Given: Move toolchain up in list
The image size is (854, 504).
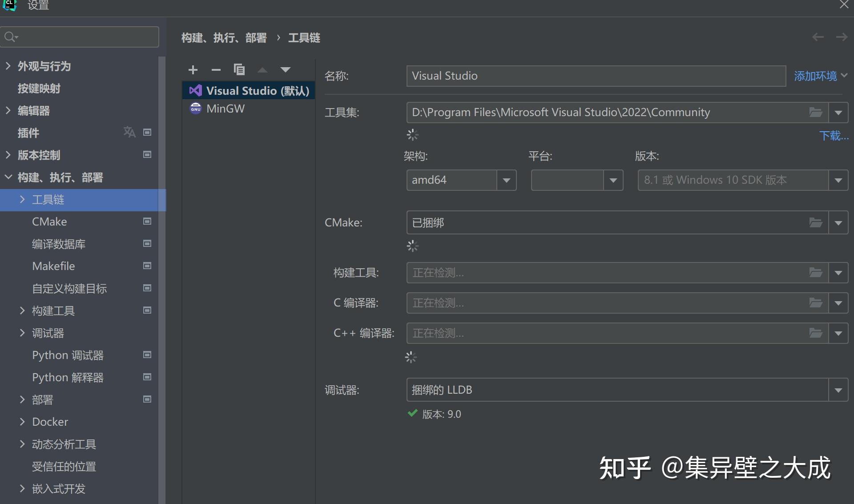Looking at the screenshot, I should click(x=262, y=70).
